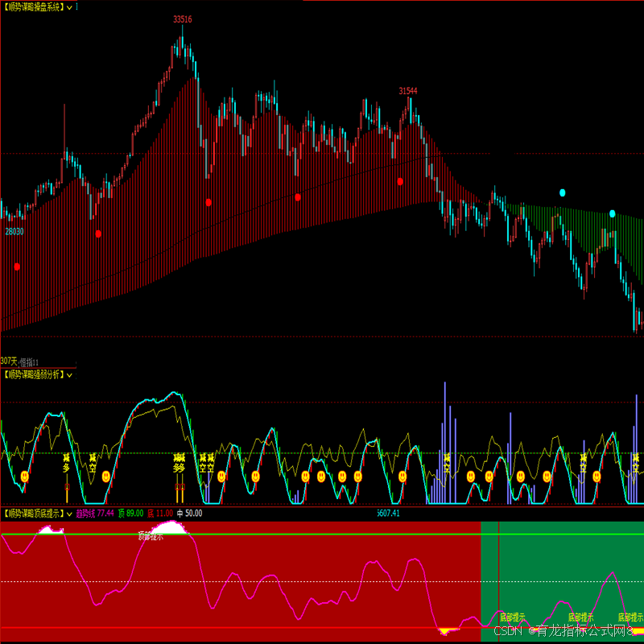The height and width of the screenshot is (644, 644).
Task: Click the 307天 day count text
Action: (x=9, y=361)
